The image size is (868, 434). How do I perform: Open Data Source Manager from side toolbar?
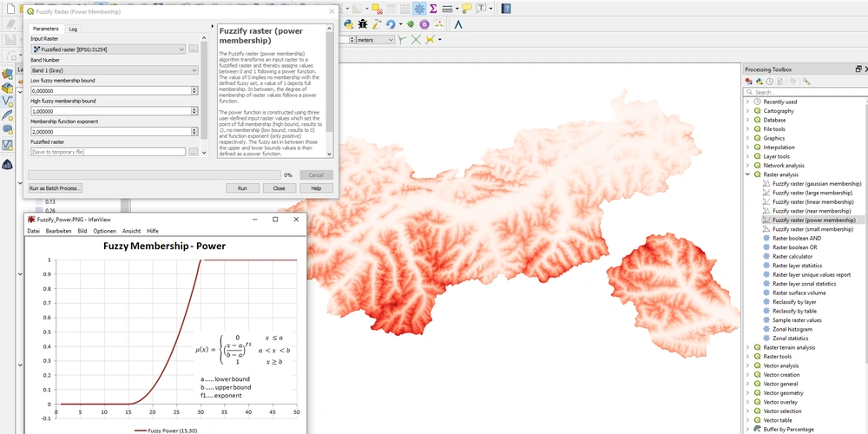coord(8,74)
